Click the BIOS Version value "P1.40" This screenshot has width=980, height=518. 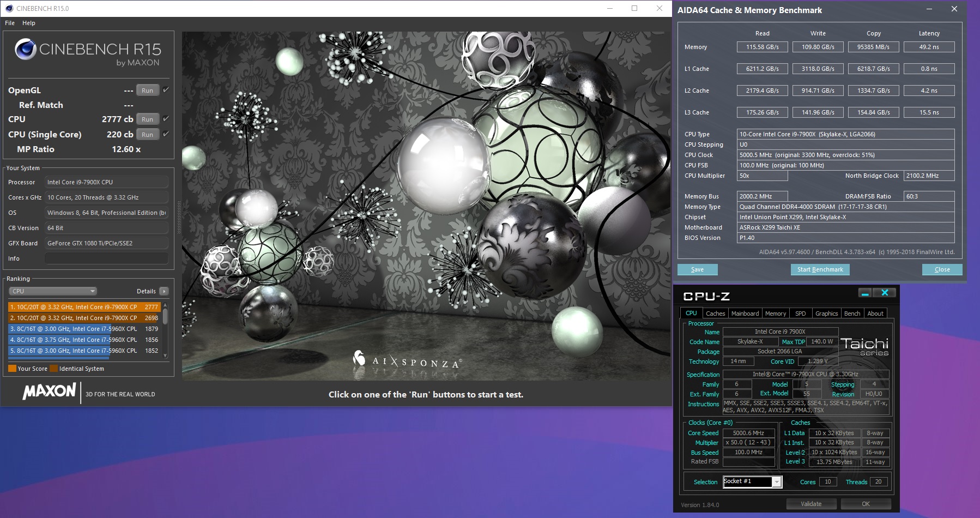point(846,238)
